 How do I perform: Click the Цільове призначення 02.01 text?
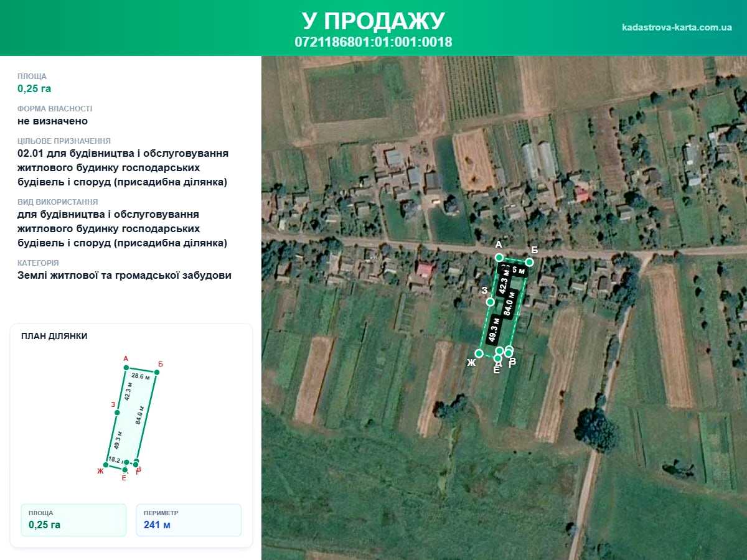(123, 168)
